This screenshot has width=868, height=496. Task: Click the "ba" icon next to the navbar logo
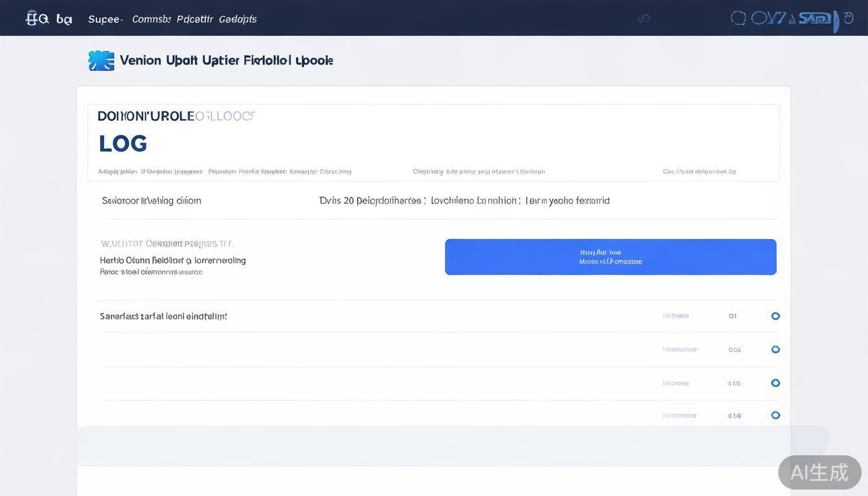65,19
